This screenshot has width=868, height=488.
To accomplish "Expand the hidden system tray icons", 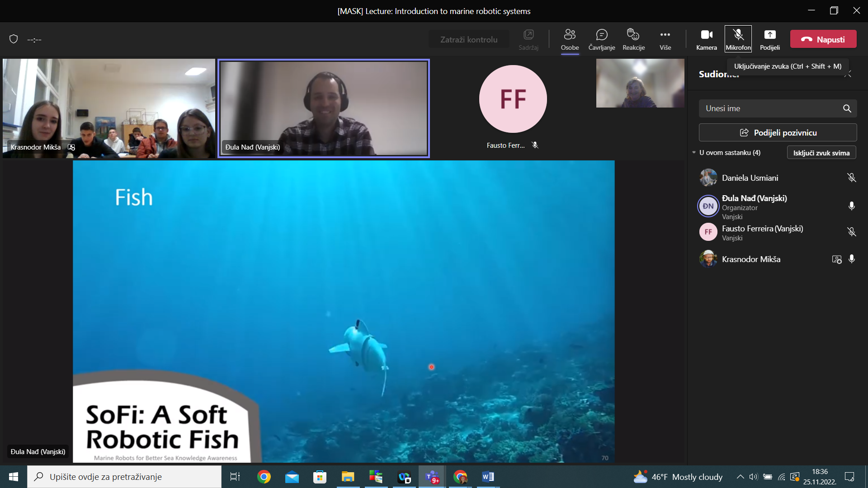I will pyautogui.click(x=740, y=477).
